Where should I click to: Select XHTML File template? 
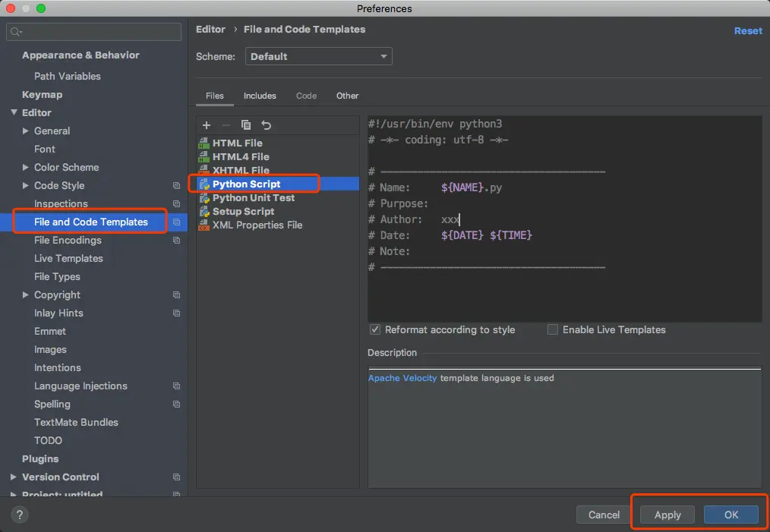click(x=241, y=170)
